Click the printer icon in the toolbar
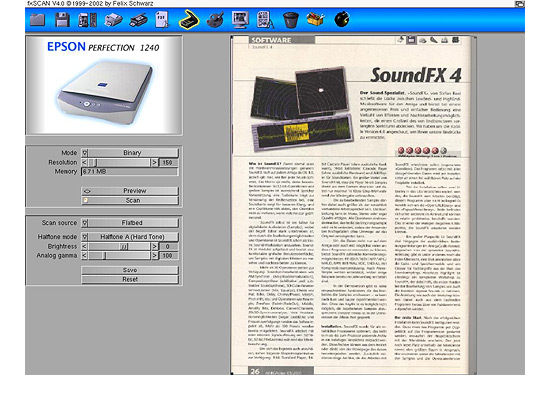550x395 pixels. click(x=113, y=20)
